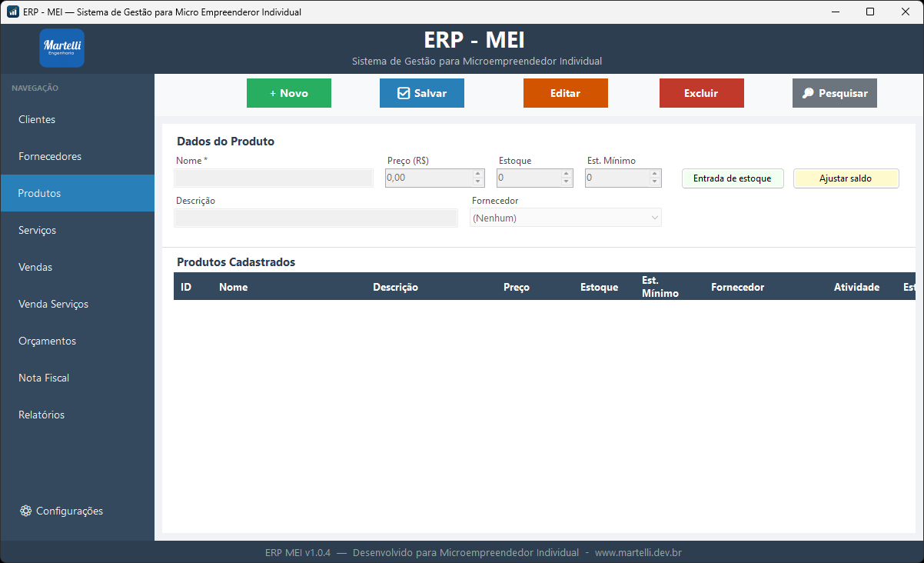
Task: Click the Nome input field
Action: point(274,178)
